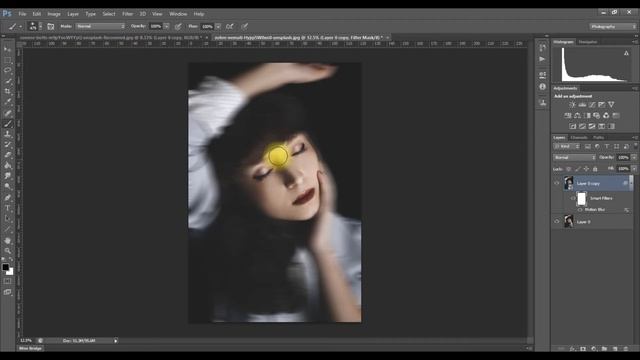Image resolution: width=640 pixels, height=360 pixels.
Task: Hide the Layer 0 copy layer
Action: click(557, 183)
